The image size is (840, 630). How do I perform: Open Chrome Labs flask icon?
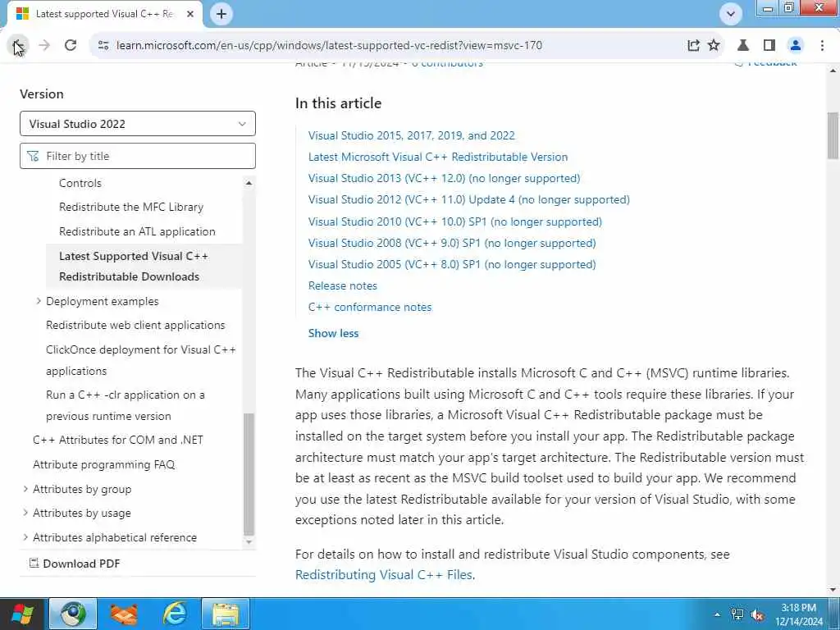click(x=743, y=46)
